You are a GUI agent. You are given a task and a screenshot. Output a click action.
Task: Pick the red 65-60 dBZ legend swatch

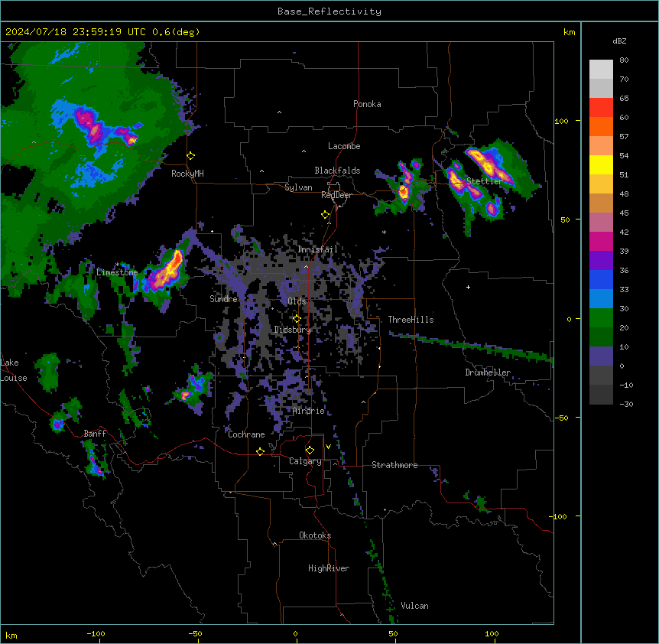point(601,108)
